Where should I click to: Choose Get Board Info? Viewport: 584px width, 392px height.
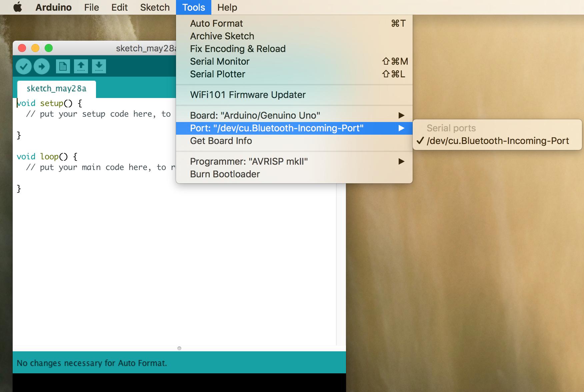click(221, 141)
